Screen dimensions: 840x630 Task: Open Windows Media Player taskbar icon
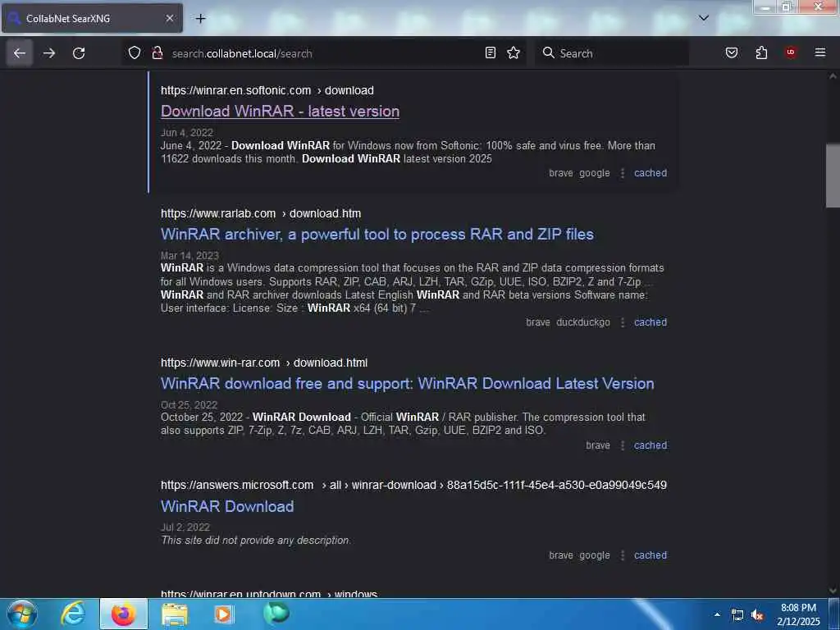coord(224,614)
